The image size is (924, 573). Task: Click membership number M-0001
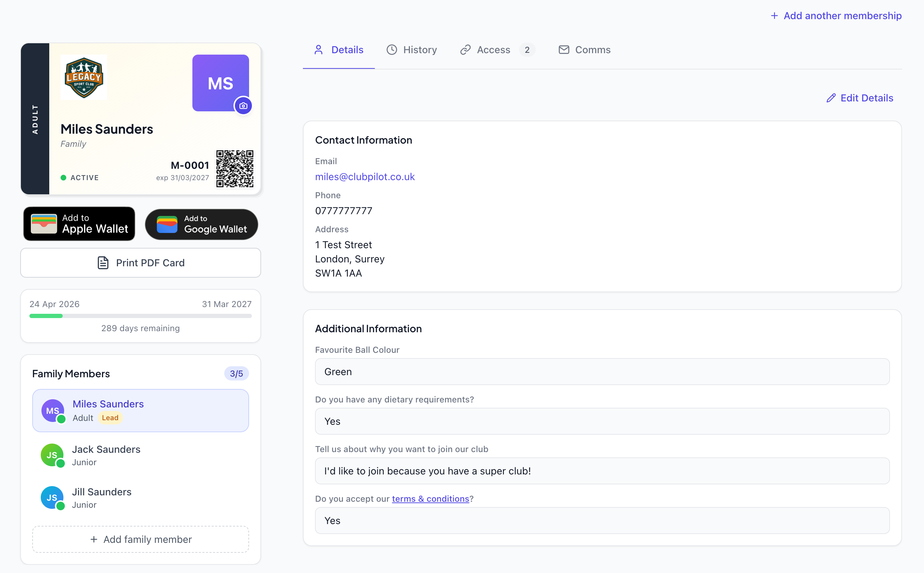tap(190, 165)
